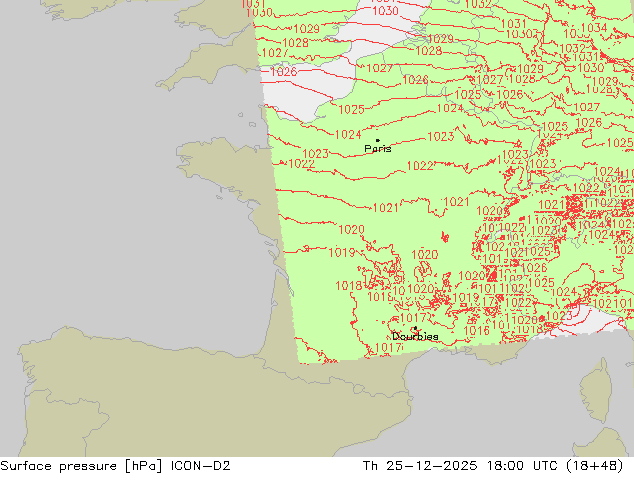The width and height of the screenshot is (634, 490).
Task: Click the black dot marking Dourbies
Action: (415, 328)
